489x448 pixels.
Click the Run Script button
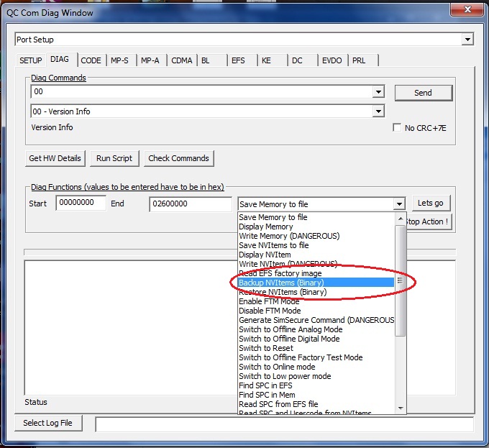[x=114, y=158]
